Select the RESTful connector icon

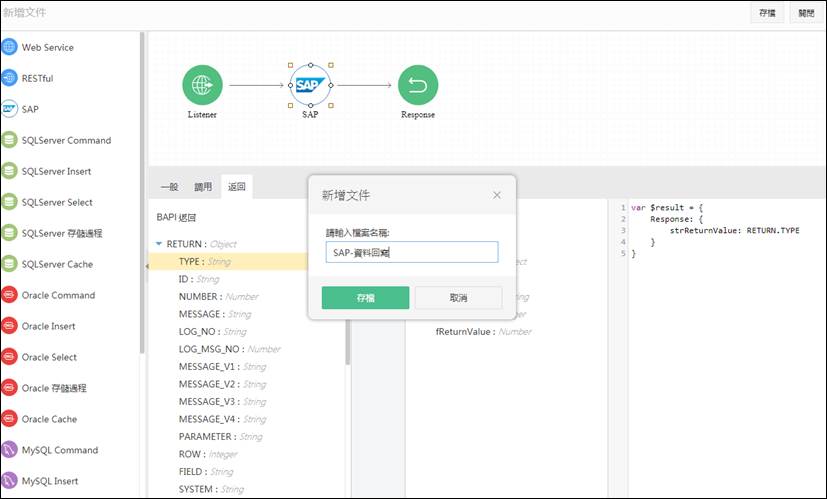[9, 78]
